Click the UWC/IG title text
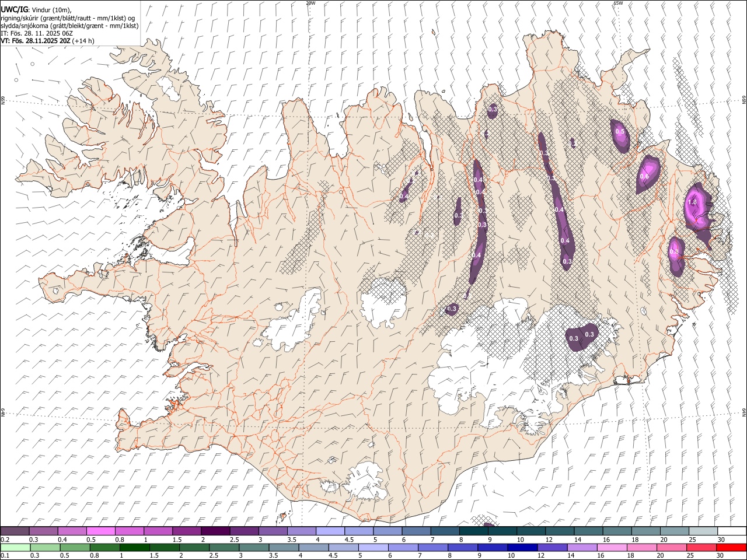 [14, 10]
